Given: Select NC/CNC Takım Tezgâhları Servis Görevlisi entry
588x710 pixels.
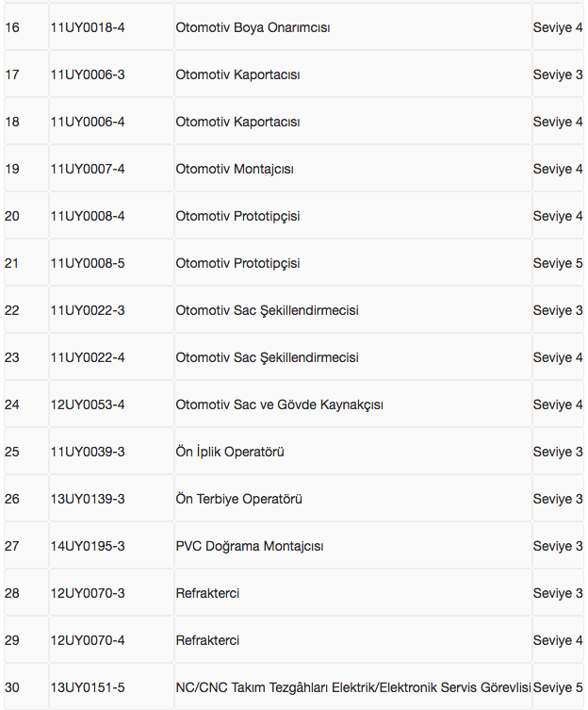Looking at the screenshot, I should tap(352, 687).
